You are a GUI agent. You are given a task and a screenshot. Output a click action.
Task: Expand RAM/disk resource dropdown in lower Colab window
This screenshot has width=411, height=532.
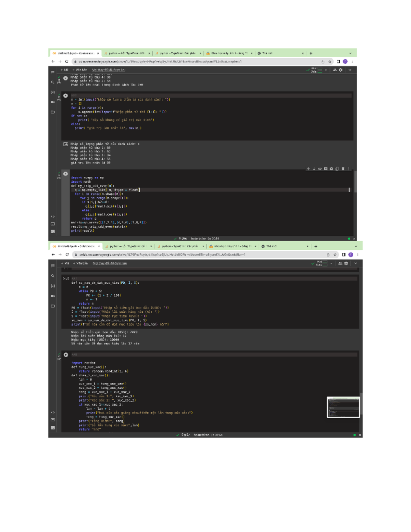pos(331,263)
